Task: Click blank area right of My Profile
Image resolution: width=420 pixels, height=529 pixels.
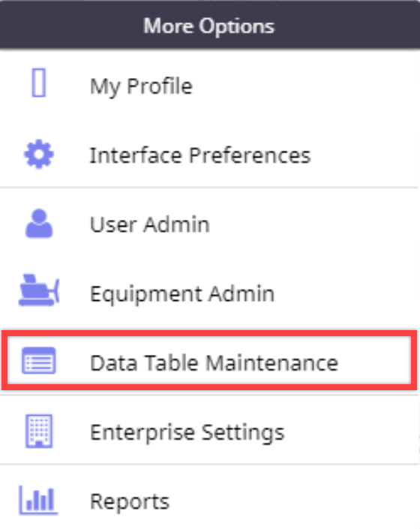Action: [305, 86]
